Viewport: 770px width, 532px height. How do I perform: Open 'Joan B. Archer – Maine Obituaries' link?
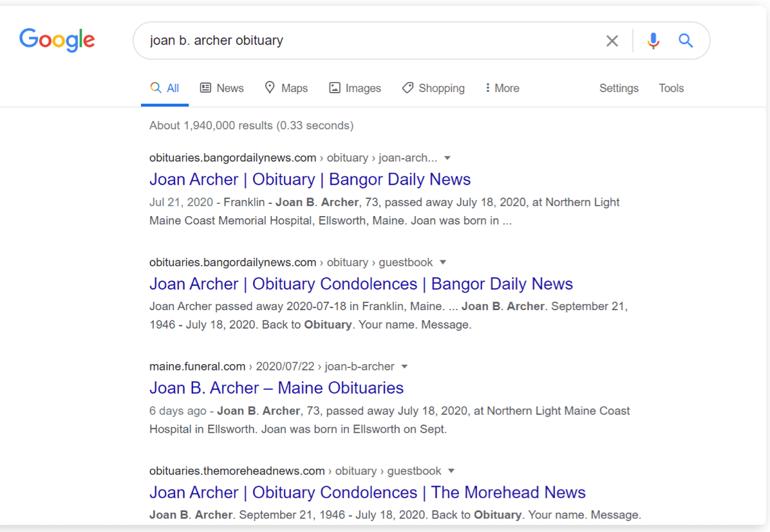pos(276,388)
